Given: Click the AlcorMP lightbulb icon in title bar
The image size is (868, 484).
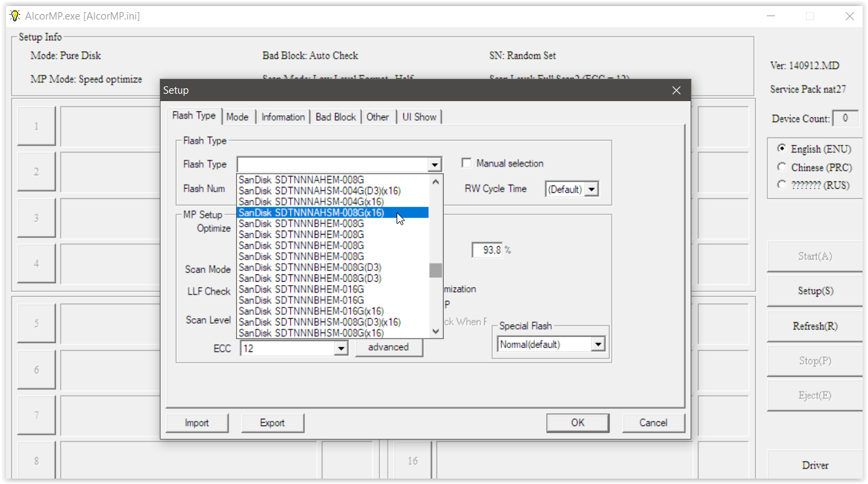Looking at the screenshot, I should tap(15, 16).
